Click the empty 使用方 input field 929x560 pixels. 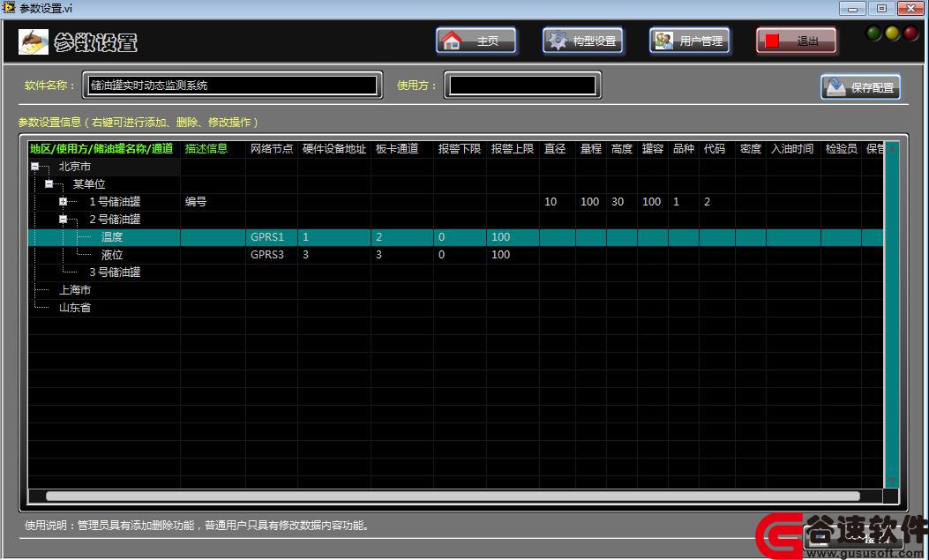click(x=522, y=86)
